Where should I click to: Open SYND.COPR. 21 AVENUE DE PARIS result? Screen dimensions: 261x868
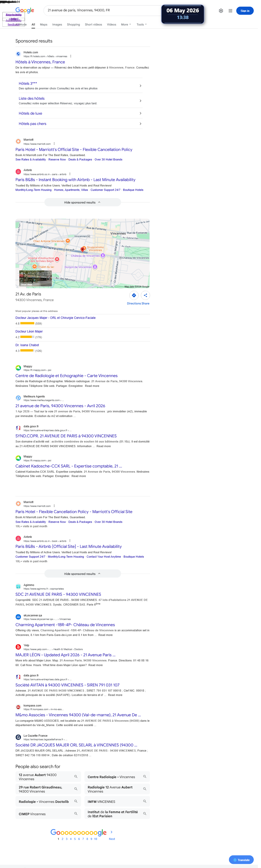point(66,436)
